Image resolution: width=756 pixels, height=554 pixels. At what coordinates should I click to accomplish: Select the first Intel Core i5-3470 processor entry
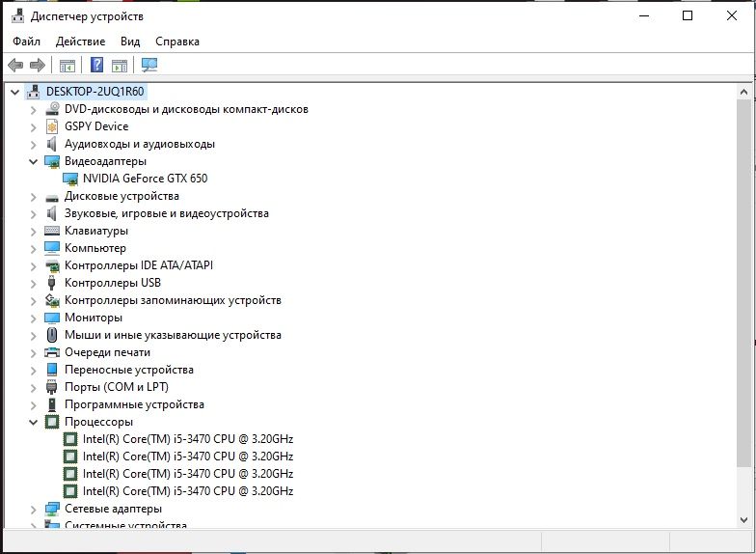tap(188, 439)
